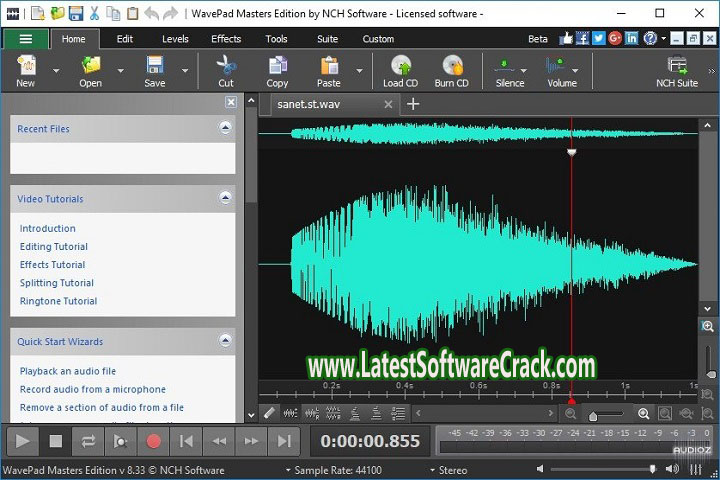Viewport: 720px width, 480px height.
Task: Click the Load CD icon
Action: click(x=400, y=67)
